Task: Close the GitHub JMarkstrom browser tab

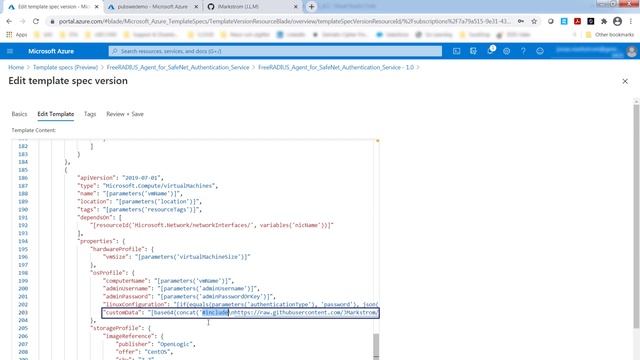Action: click(x=296, y=7)
